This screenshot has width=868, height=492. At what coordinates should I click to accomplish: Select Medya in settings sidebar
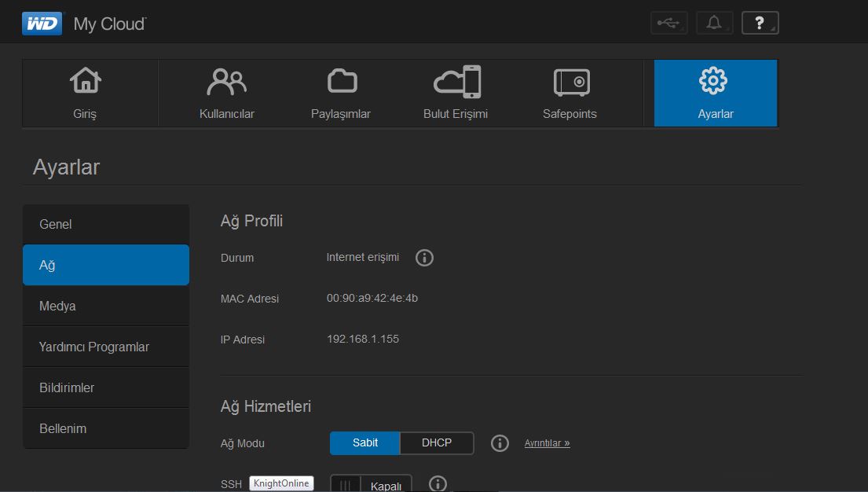click(x=106, y=307)
